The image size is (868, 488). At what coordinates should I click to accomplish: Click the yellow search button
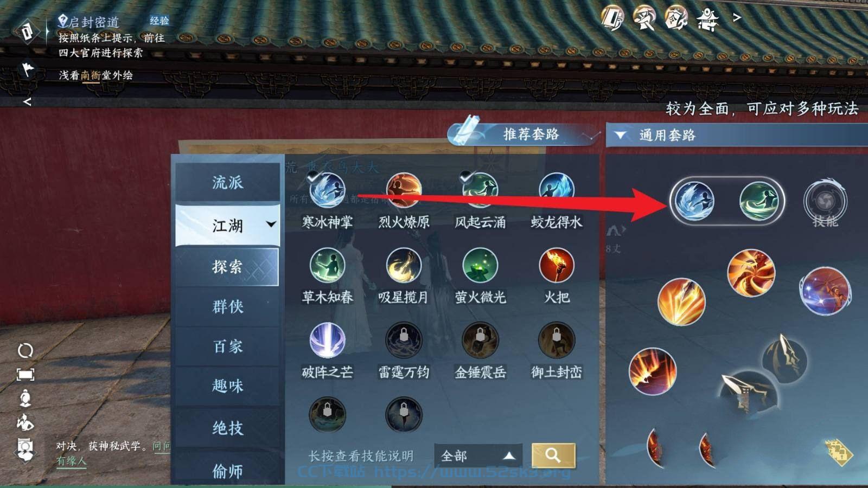[553, 455]
